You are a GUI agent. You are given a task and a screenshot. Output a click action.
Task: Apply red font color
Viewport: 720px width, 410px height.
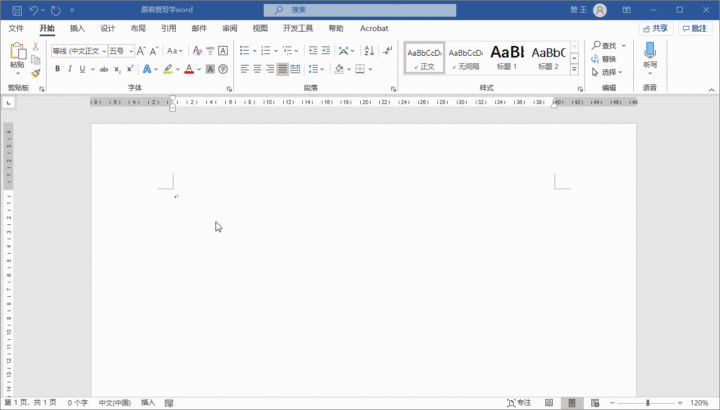point(189,69)
